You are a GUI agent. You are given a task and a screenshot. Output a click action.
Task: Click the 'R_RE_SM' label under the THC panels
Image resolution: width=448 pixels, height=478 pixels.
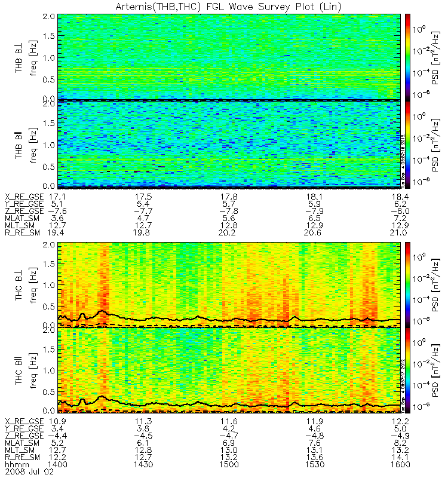tap(22, 458)
